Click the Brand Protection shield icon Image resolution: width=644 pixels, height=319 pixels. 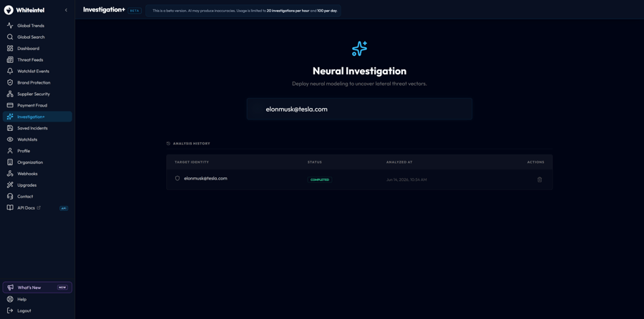(x=10, y=82)
